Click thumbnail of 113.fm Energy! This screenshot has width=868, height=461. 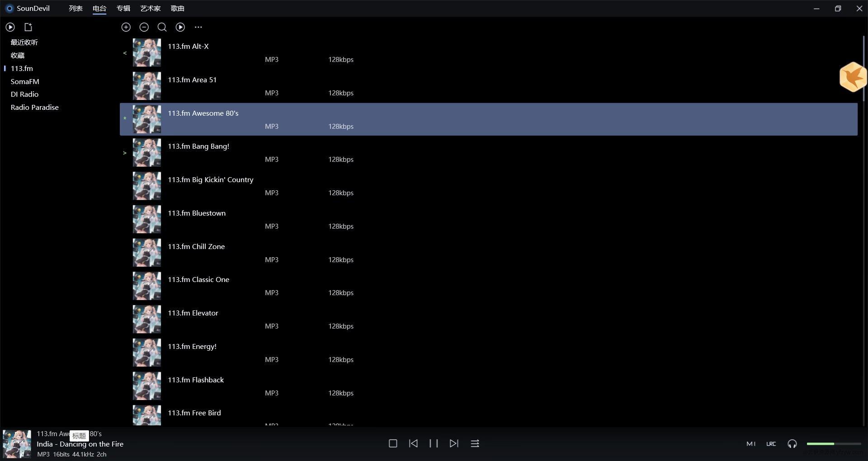[x=146, y=353]
